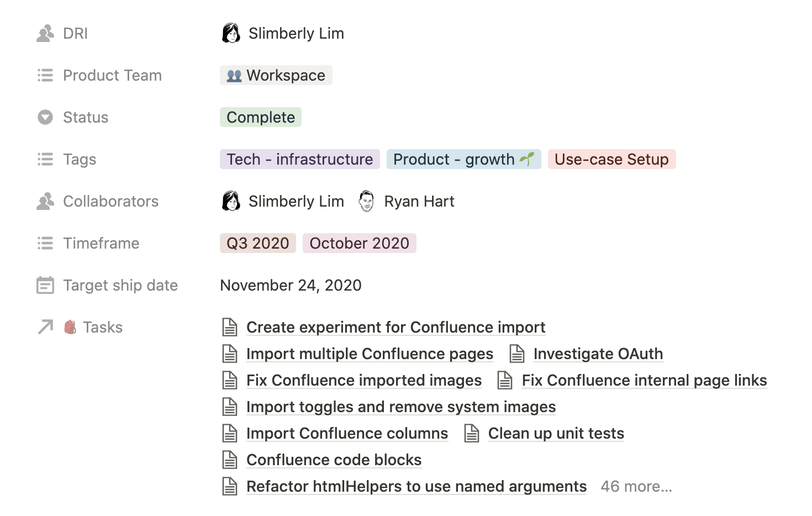The width and height of the screenshot is (812, 516).
Task: Open Create experiment for Confluence import
Action: click(x=396, y=327)
